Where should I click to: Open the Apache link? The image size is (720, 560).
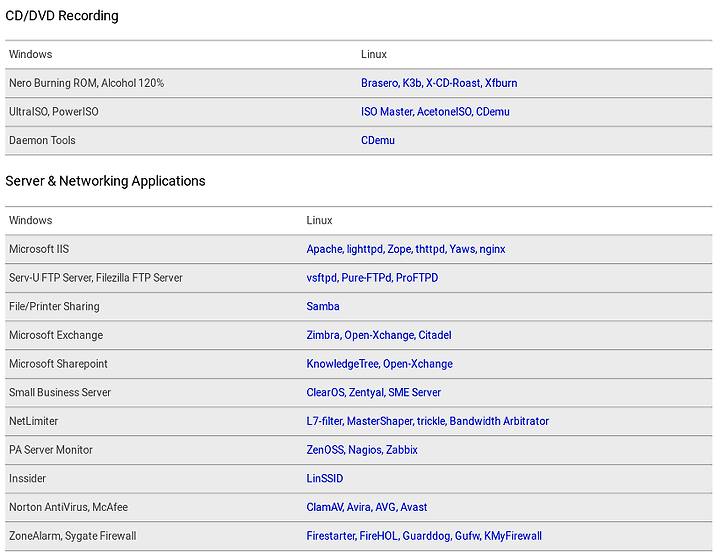tap(325, 249)
